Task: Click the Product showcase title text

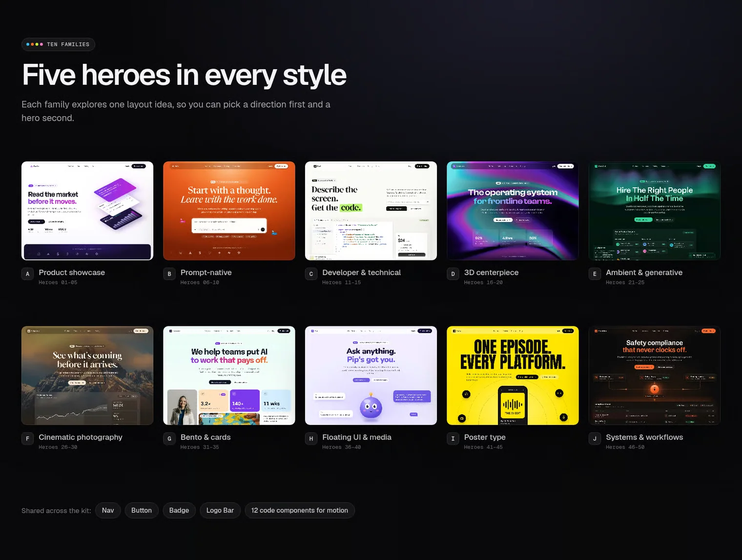Action: pyautogui.click(x=72, y=273)
